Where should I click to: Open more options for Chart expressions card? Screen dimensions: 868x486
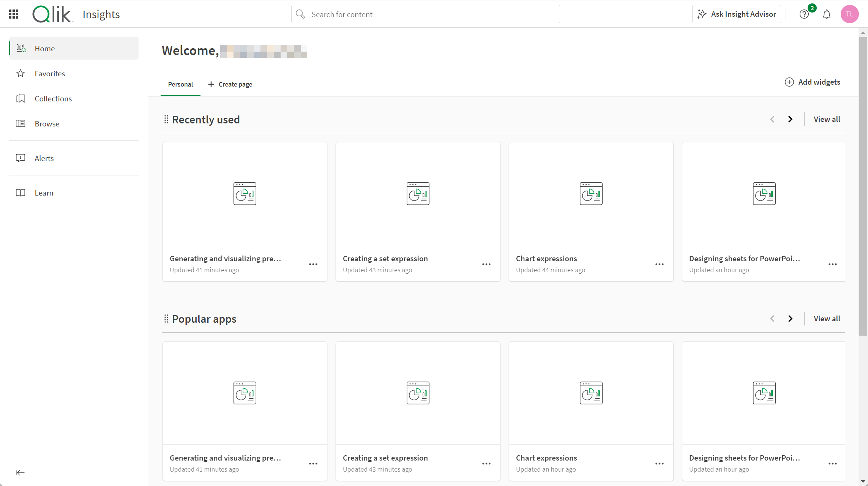[x=659, y=264]
